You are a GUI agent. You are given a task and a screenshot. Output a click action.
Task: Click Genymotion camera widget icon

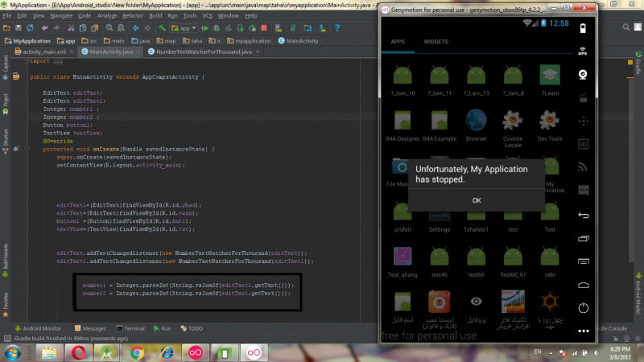click(x=583, y=74)
